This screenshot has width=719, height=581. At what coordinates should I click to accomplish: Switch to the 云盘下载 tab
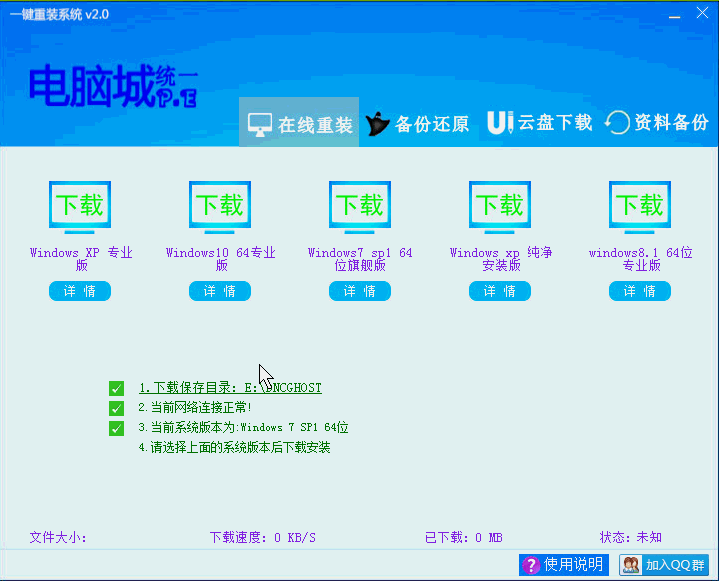[540, 123]
